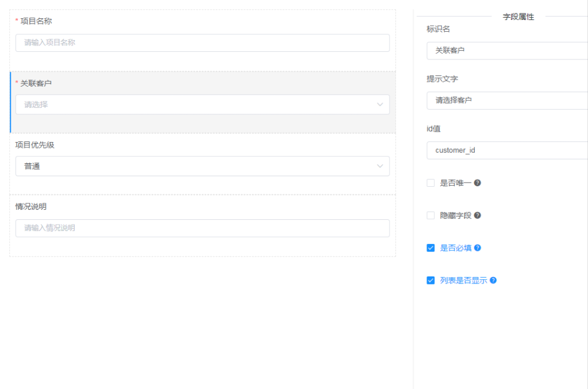Click the help icon beside 是否唯一
This screenshot has height=389, width=588.
pyautogui.click(x=477, y=183)
